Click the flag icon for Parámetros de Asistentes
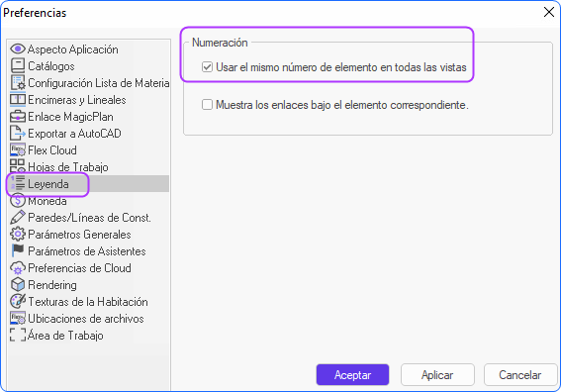 [18, 251]
